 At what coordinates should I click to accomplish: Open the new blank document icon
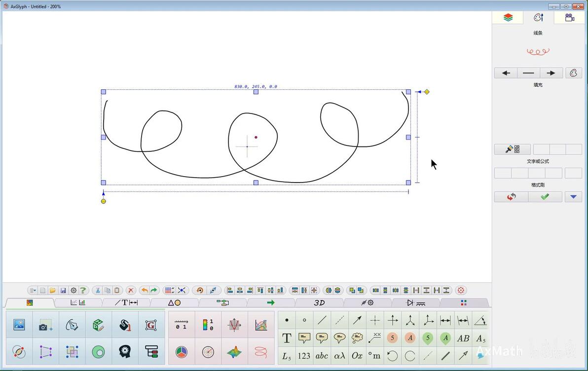pos(43,291)
